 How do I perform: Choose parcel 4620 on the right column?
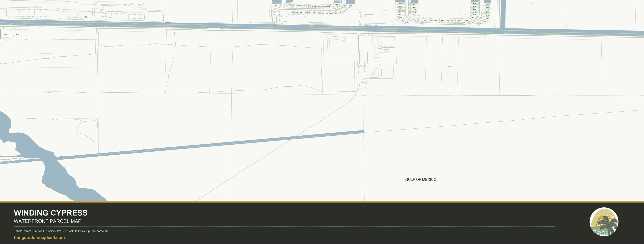487,19
